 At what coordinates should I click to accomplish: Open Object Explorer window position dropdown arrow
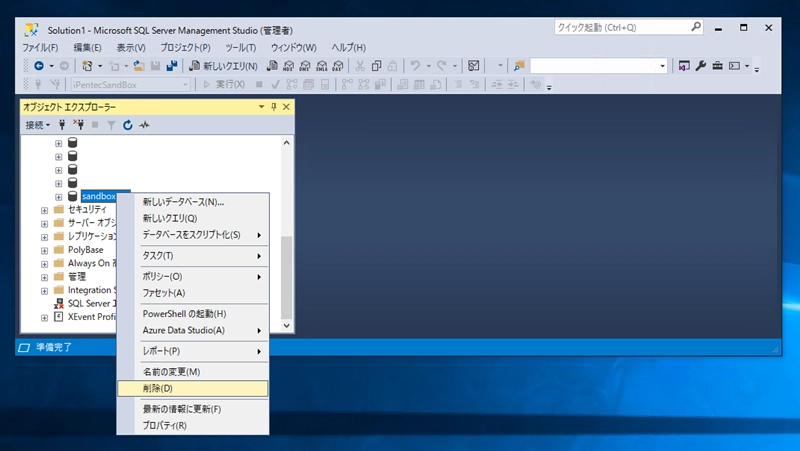click(x=261, y=107)
